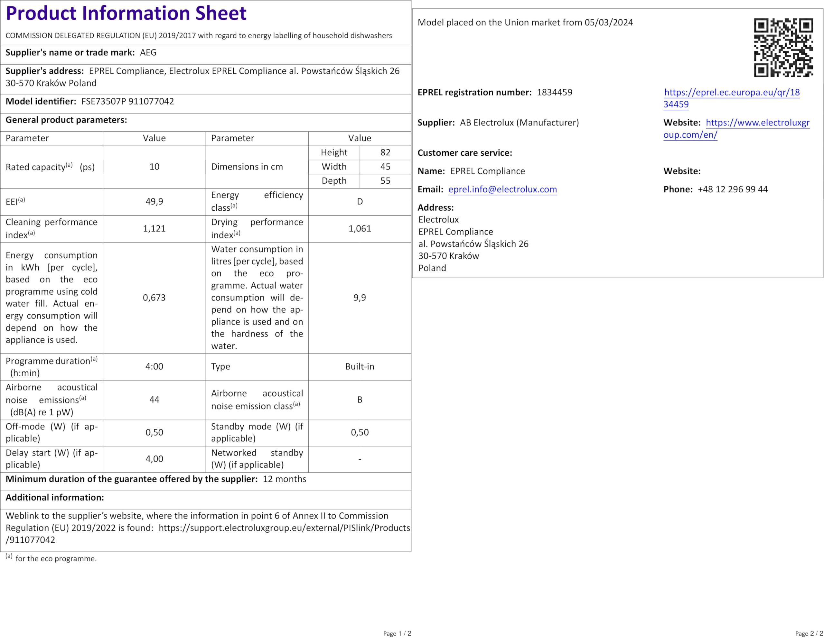Screen dimensions: 824x644
Task: Click the eprel.info@electrolux.com email link
Action: click(x=502, y=189)
